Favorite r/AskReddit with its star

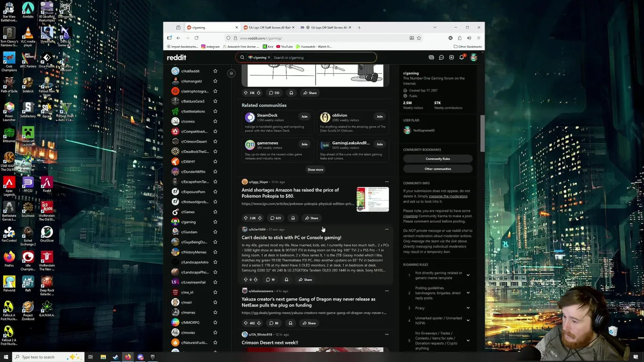click(215, 71)
